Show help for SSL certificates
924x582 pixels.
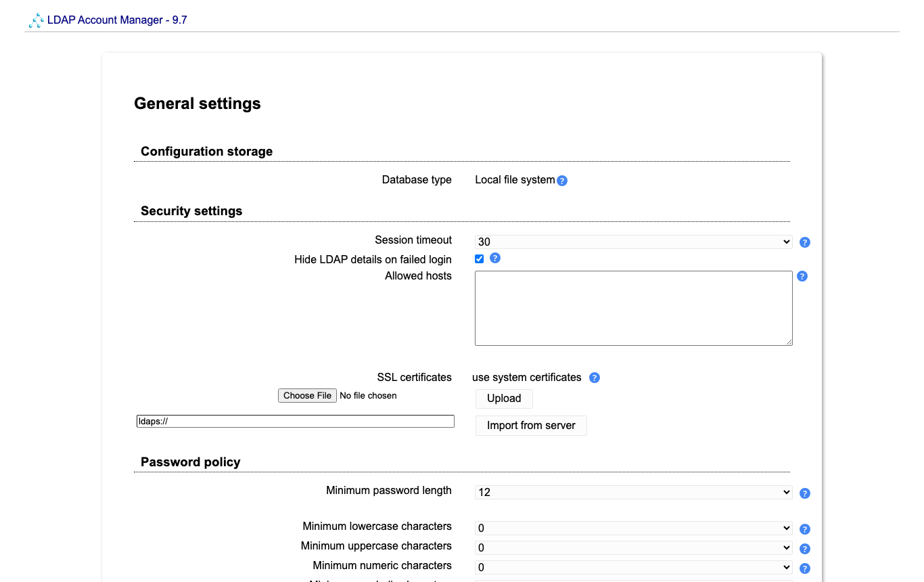[595, 378]
